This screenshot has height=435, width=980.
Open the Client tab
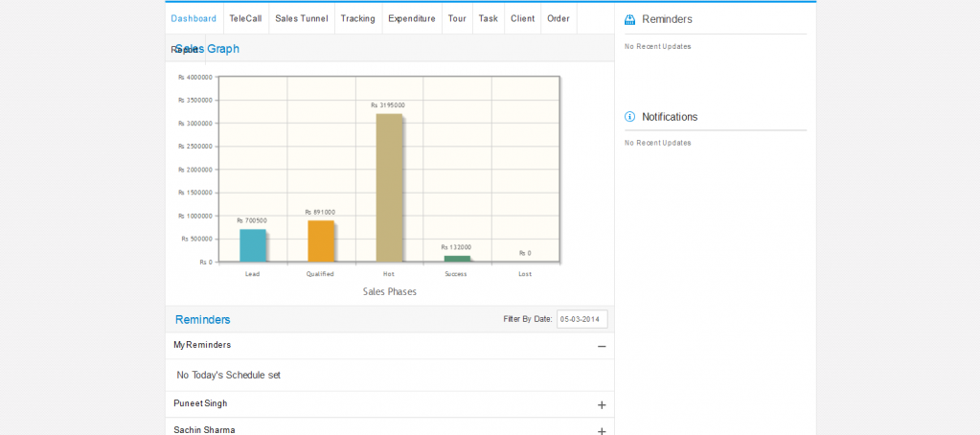(x=522, y=18)
